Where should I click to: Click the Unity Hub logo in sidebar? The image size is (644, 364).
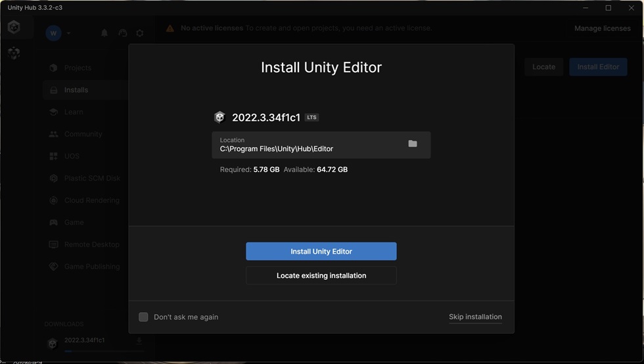tap(14, 27)
